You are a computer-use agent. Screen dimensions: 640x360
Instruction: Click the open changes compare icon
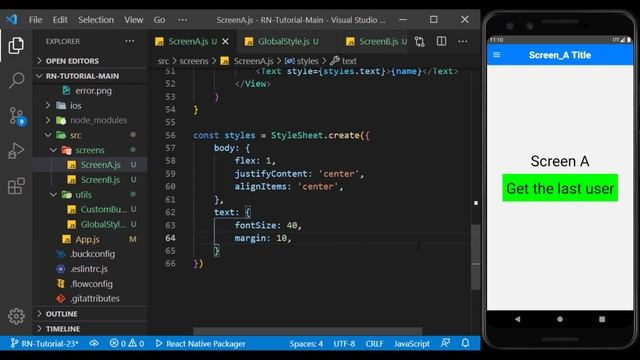[420, 41]
